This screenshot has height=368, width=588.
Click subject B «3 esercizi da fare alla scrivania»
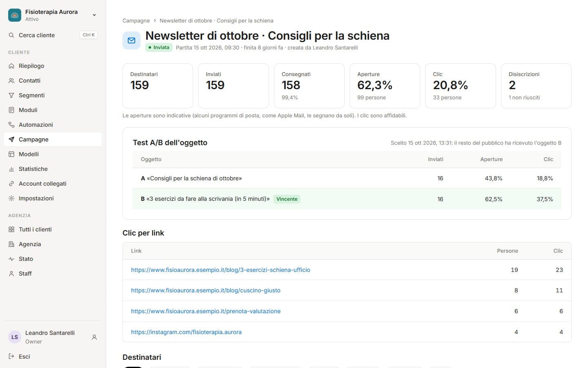pyautogui.click(x=205, y=199)
